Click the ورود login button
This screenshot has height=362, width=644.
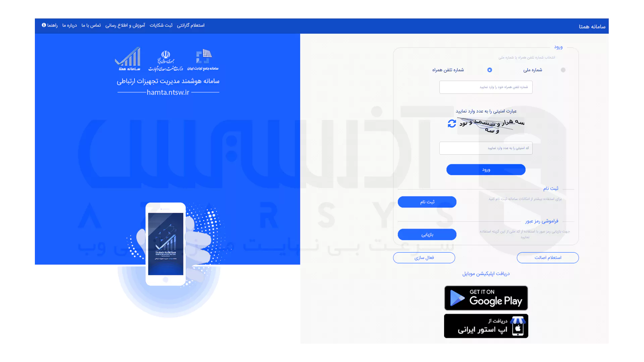486,169
